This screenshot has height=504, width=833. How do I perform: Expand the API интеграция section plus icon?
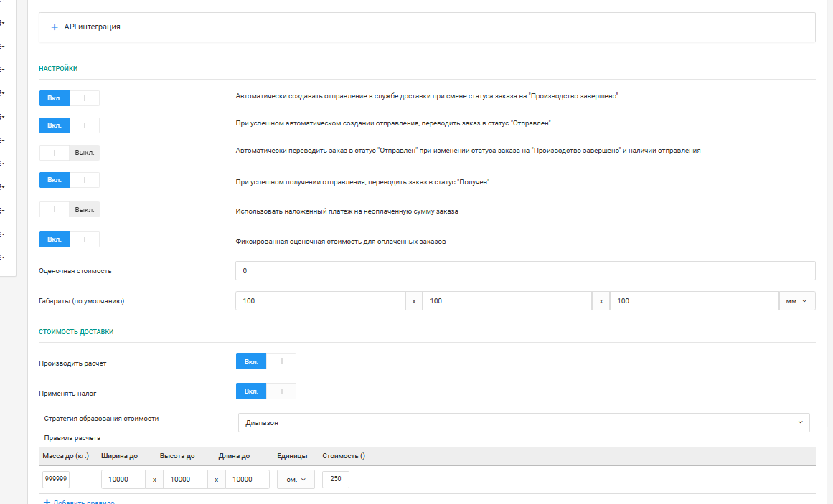coord(55,27)
